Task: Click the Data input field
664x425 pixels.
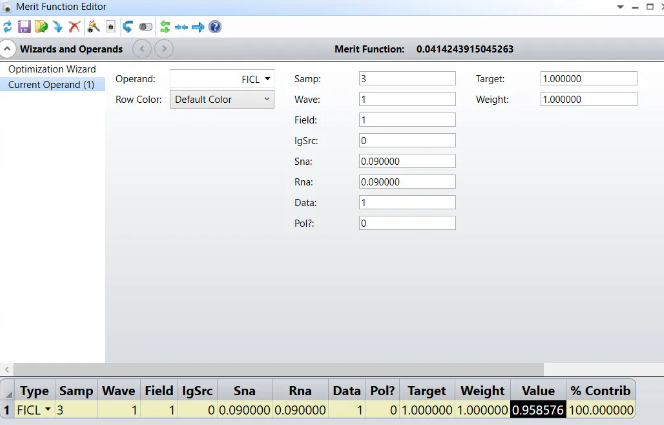Action: [x=407, y=203]
